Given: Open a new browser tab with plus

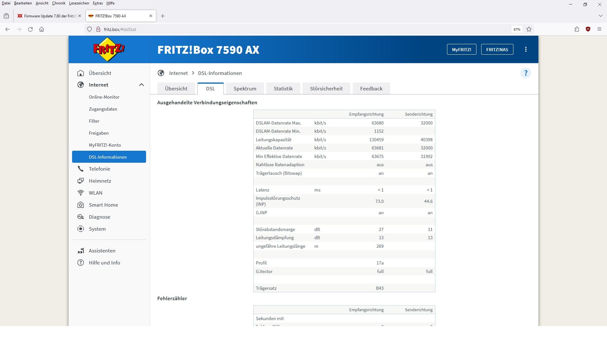Looking at the screenshot, I should tap(162, 16).
